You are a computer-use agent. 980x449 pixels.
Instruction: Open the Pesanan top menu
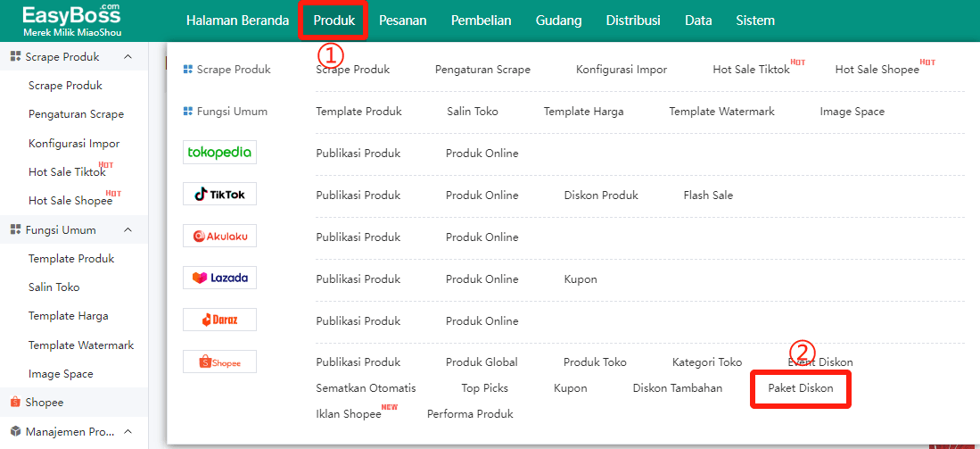coord(402,21)
